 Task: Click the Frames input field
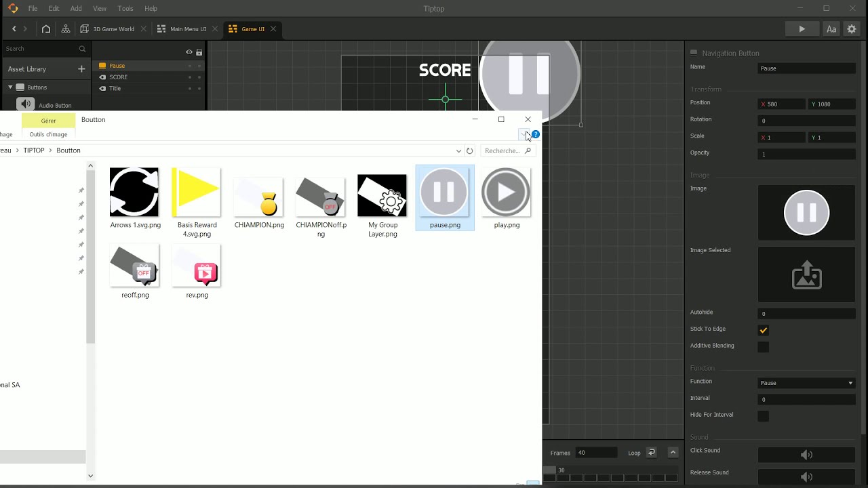597,453
